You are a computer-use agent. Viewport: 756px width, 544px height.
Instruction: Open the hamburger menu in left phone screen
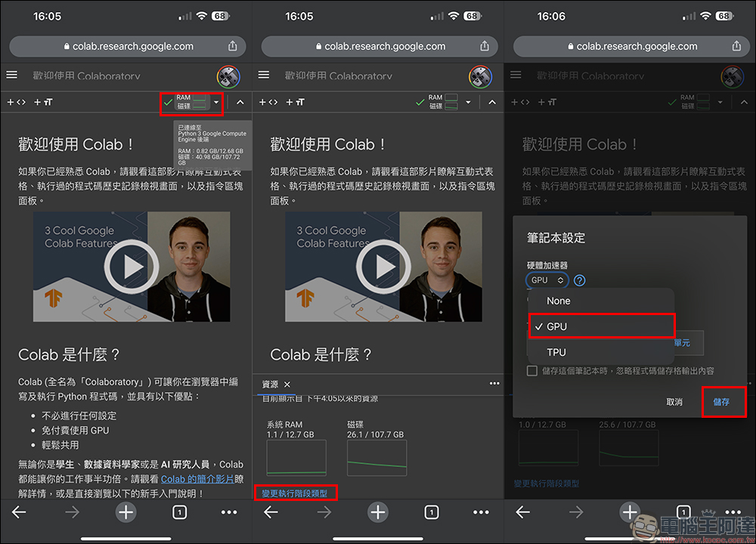click(12, 75)
